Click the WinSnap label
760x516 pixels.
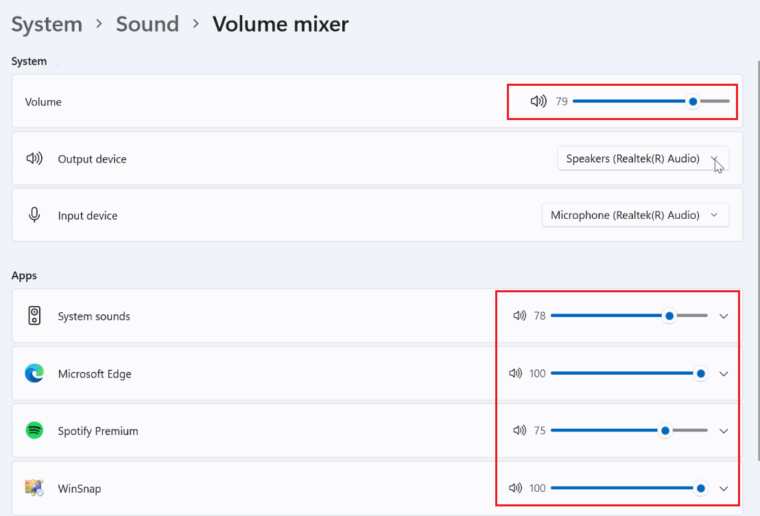point(79,488)
